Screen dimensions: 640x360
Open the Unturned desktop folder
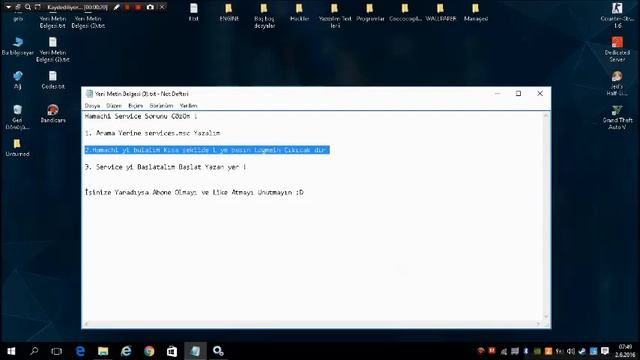point(17,148)
